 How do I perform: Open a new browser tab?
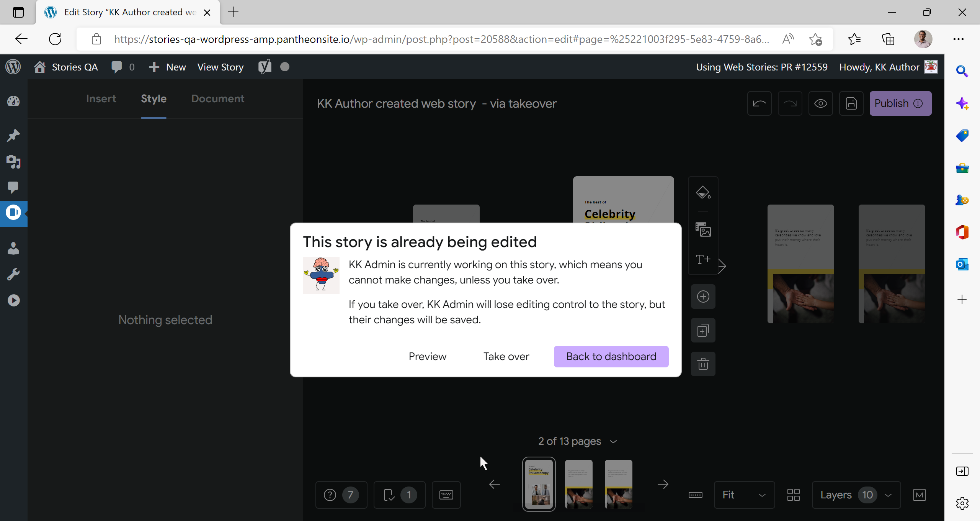coord(233,12)
